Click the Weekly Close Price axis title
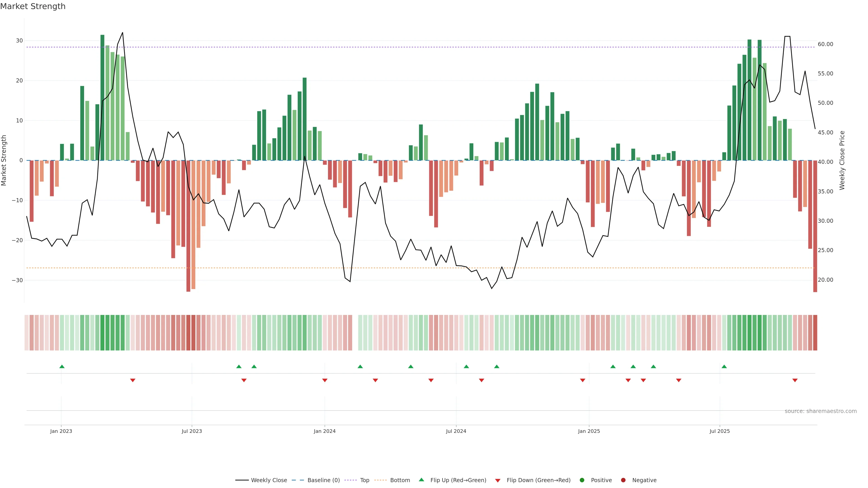The image size is (868, 488). (842, 160)
